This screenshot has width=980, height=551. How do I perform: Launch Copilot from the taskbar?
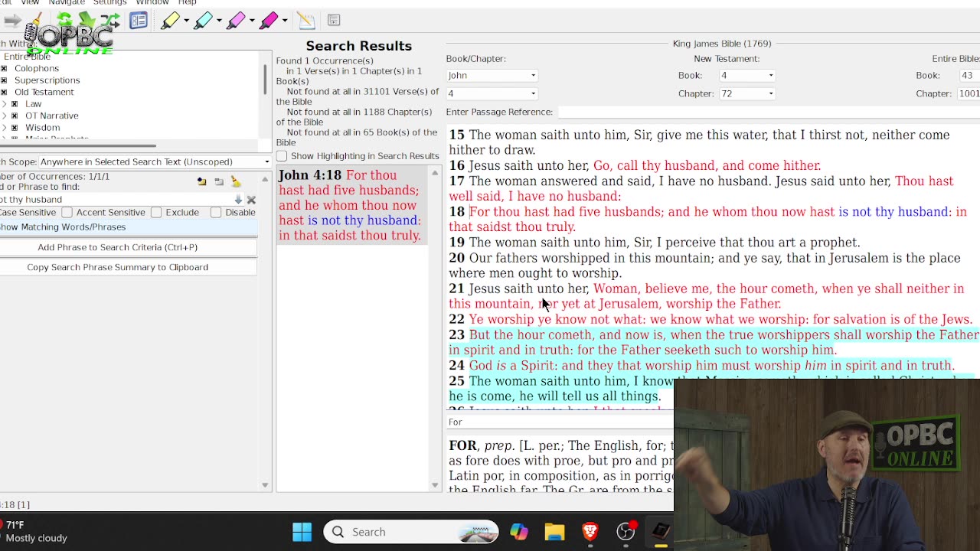pos(519,532)
